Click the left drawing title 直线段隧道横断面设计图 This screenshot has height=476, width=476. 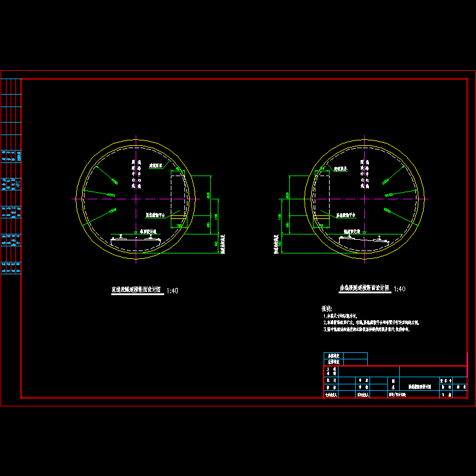[x=136, y=290]
